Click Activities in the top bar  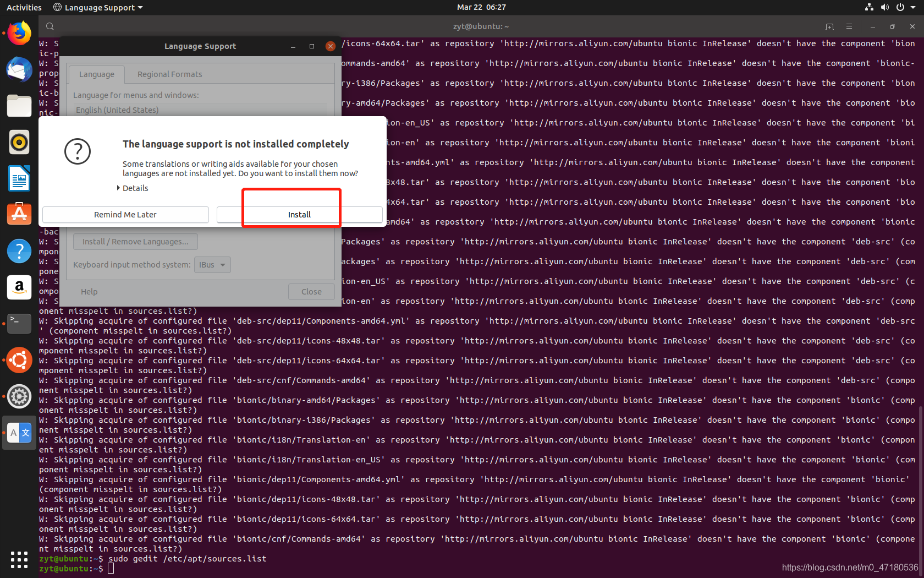(24, 7)
